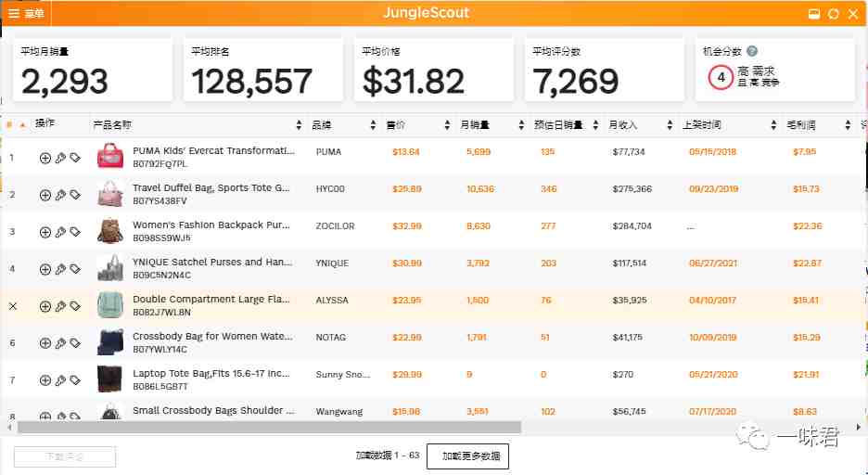Click the 加载更多数据 button
Screen dimensions: 868x475
click(x=467, y=456)
